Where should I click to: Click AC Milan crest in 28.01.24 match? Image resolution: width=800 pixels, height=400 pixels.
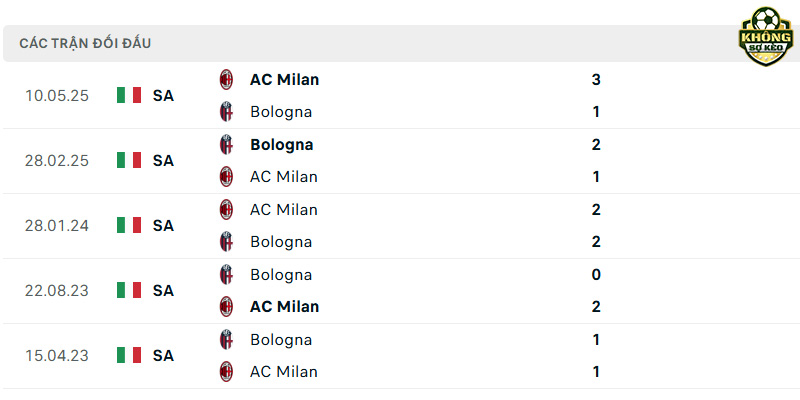click(x=226, y=210)
